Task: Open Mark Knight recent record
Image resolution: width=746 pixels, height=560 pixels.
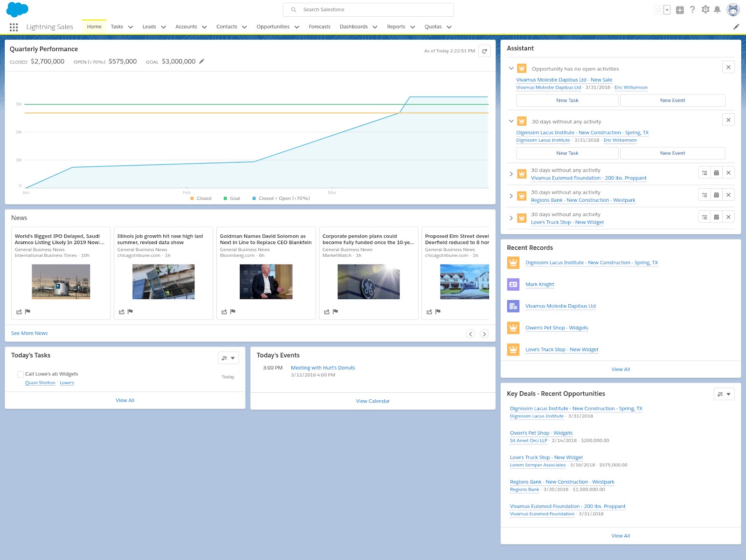Action: pyautogui.click(x=539, y=284)
